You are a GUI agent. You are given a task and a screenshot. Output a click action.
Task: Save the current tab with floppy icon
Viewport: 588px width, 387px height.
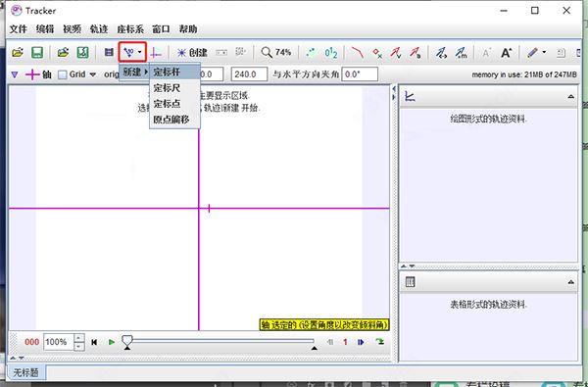click(x=37, y=53)
